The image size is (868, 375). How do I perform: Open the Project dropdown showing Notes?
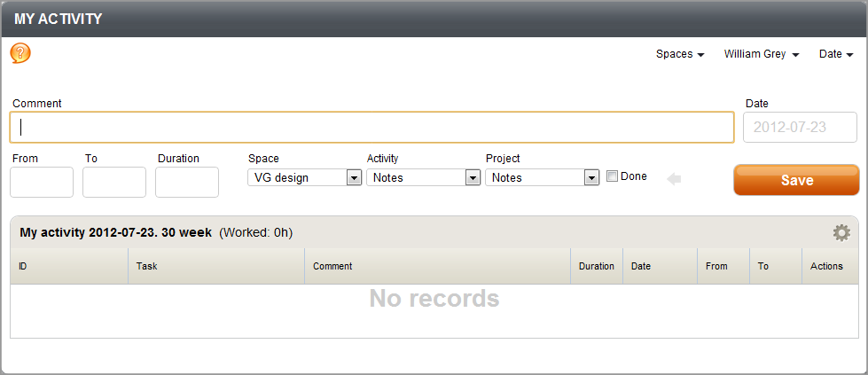[543, 178]
